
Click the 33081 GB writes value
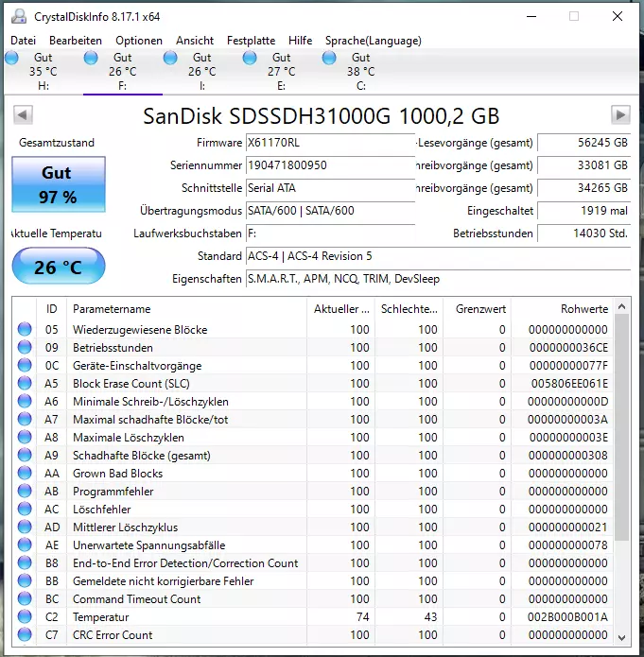pos(584,165)
